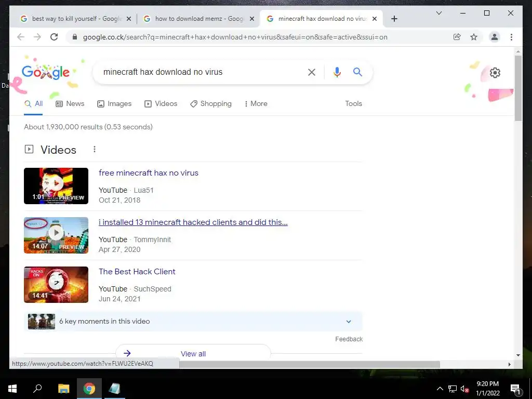
Task: Open Google quick settings gear
Action: tap(495, 73)
